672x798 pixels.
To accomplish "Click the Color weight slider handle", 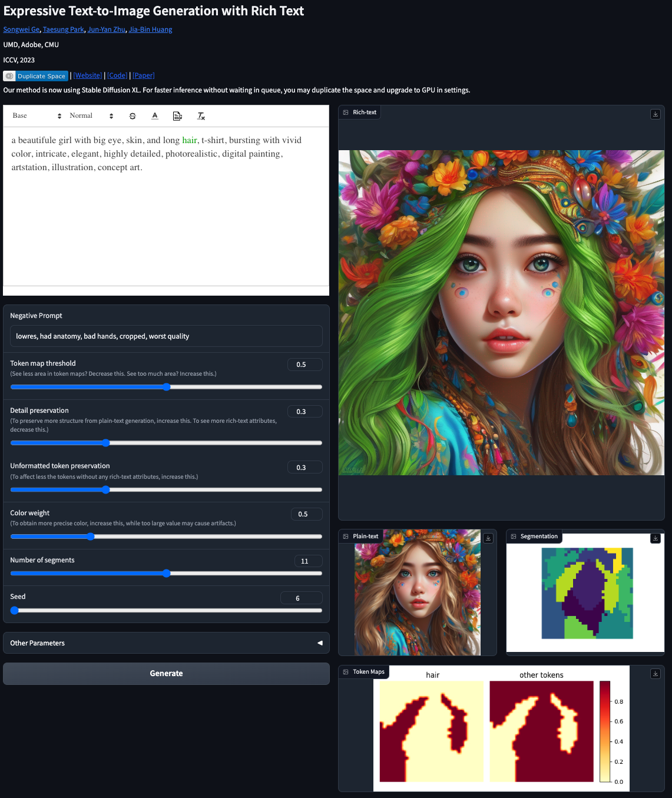I will tap(90, 537).
